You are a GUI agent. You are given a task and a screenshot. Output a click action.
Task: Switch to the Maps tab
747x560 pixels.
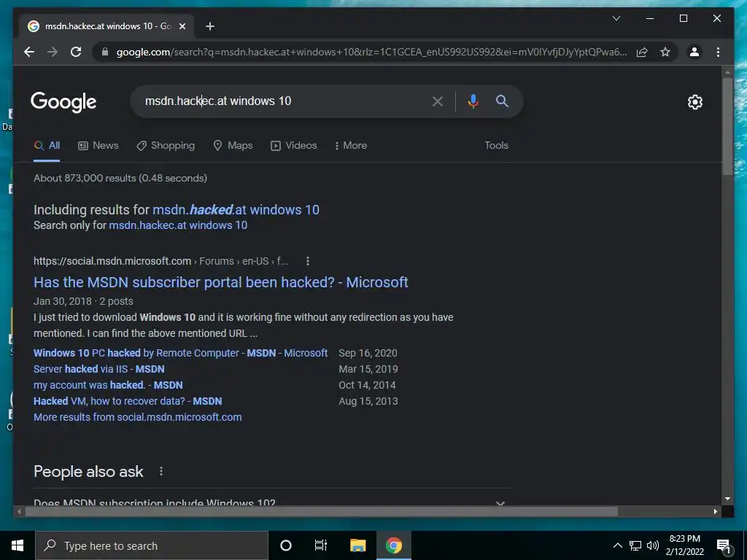click(233, 146)
